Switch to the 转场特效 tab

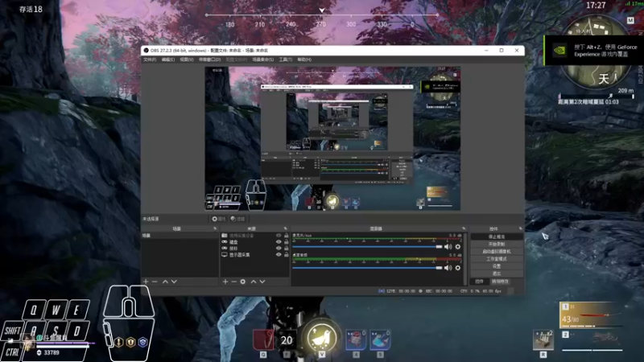tap(500, 282)
